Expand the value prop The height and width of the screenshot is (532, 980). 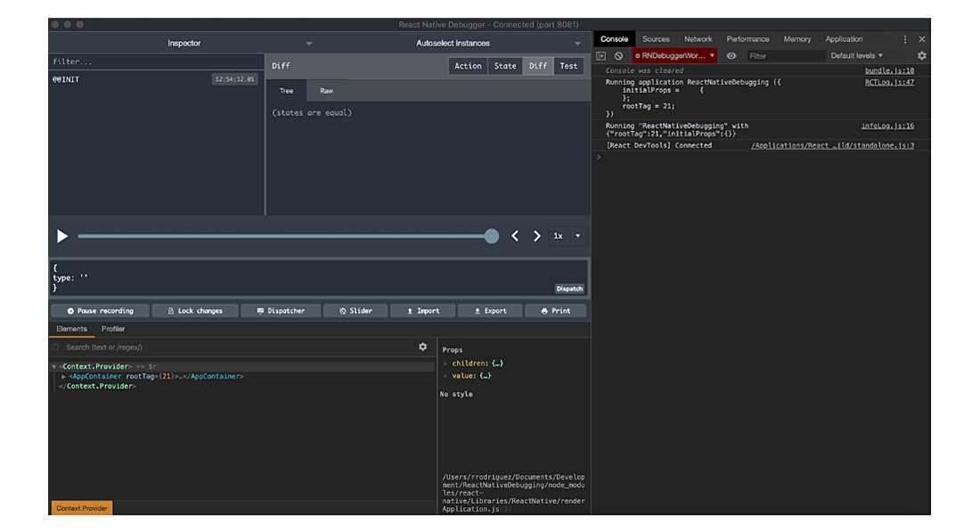point(445,376)
